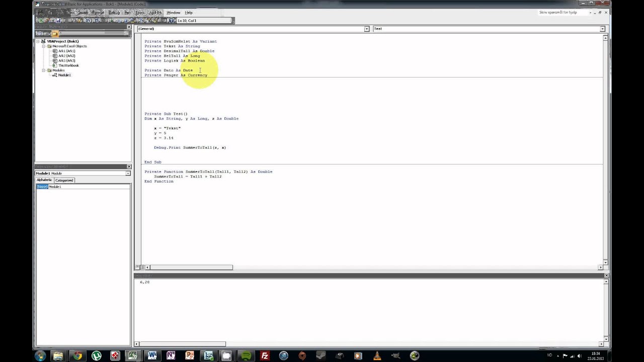Viewport: 644px width, 362px height.
Task: Click the Immediate window horizontal scrollbar thumb
Action: 183,344
